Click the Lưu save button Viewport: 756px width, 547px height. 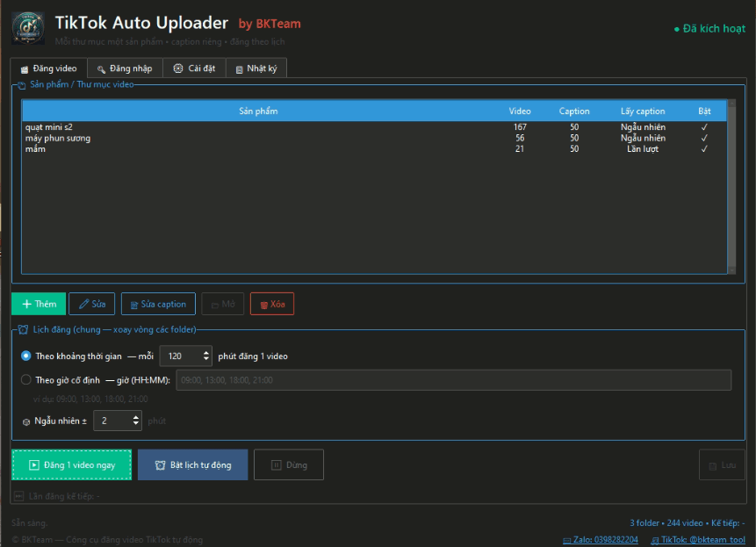coord(722,465)
